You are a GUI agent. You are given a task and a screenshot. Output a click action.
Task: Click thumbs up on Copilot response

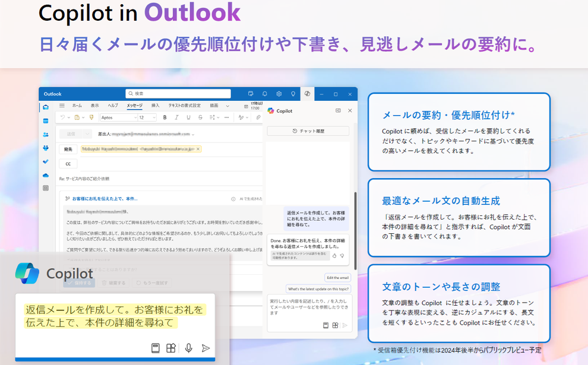point(334,256)
